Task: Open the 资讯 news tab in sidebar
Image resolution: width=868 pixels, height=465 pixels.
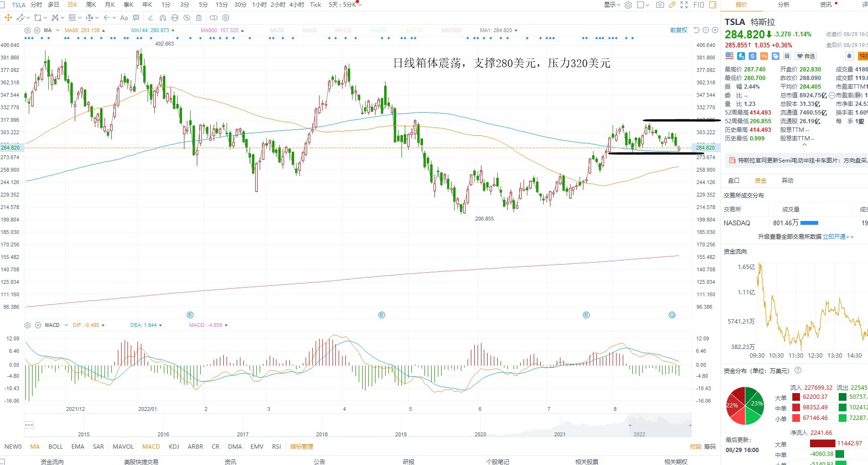Action: pyautogui.click(x=826, y=5)
